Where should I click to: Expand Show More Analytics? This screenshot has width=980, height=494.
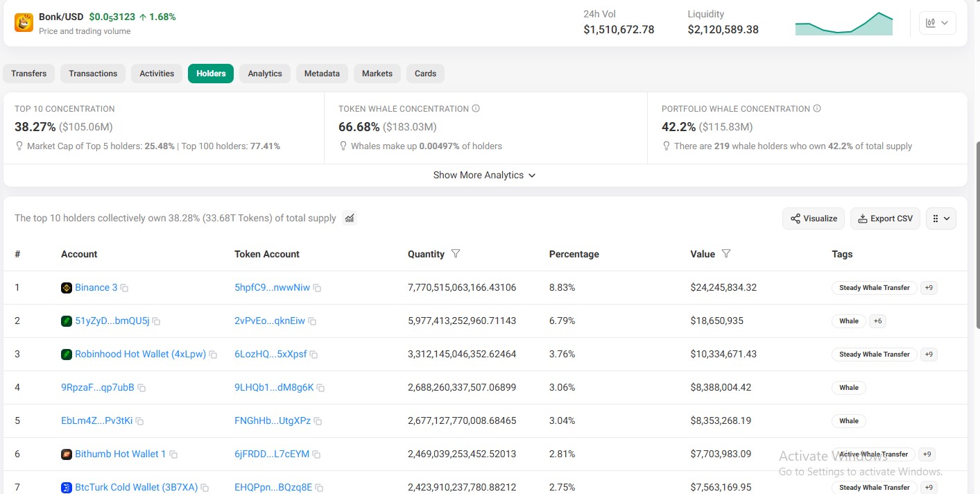(485, 175)
